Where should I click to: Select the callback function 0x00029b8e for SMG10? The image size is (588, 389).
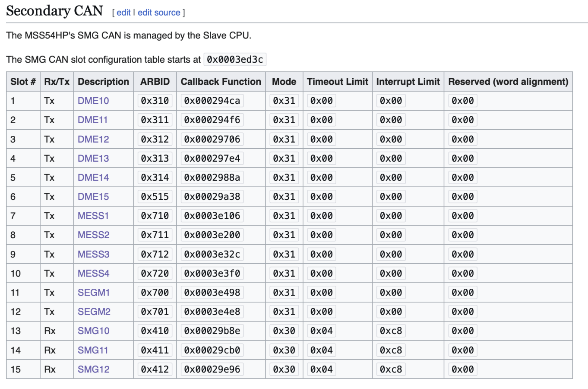pyautogui.click(x=212, y=331)
